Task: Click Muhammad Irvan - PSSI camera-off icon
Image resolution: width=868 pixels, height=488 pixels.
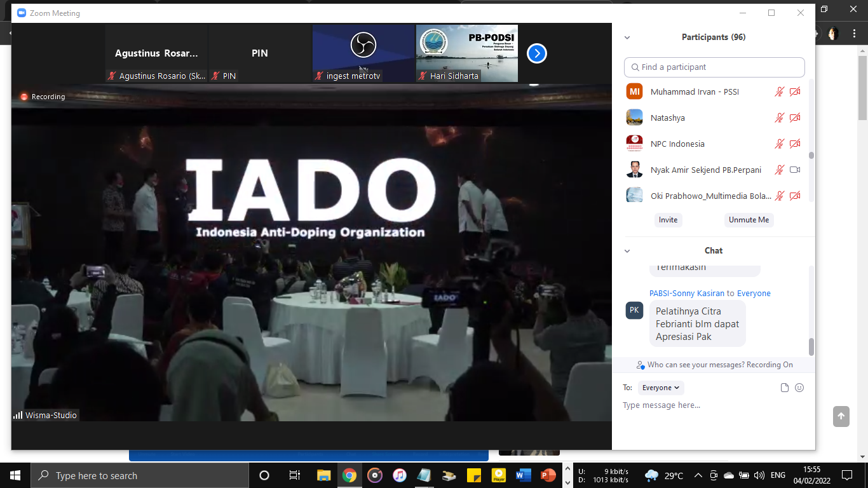Action: [795, 92]
